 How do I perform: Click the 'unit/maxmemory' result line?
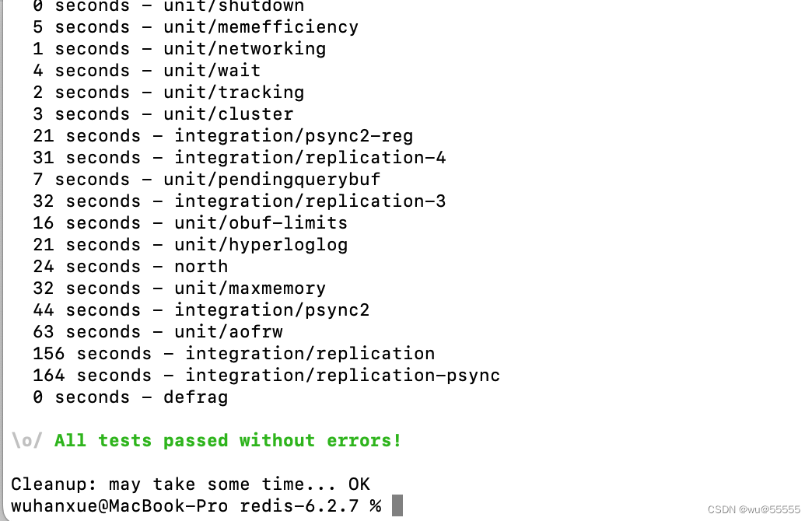(x=179, y=288)
